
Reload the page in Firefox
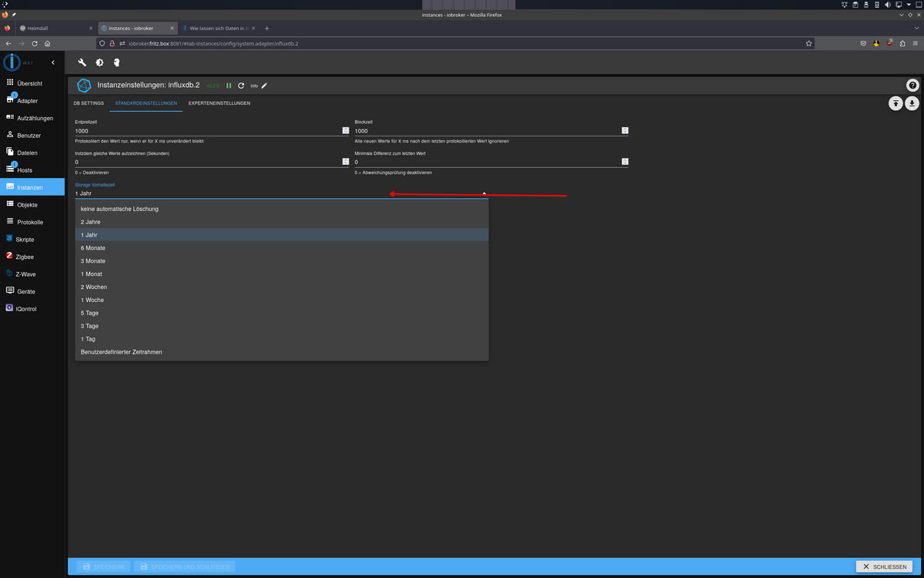coord(35,43)
